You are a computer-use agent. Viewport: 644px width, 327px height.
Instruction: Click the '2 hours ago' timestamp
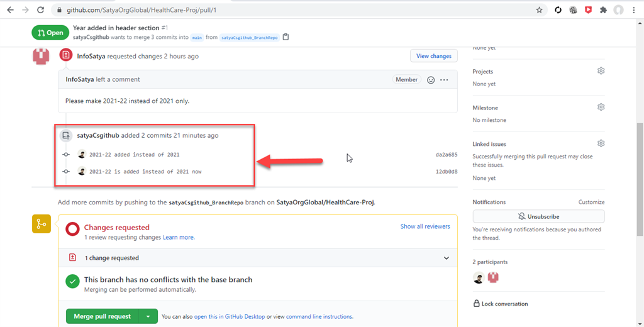181,56
